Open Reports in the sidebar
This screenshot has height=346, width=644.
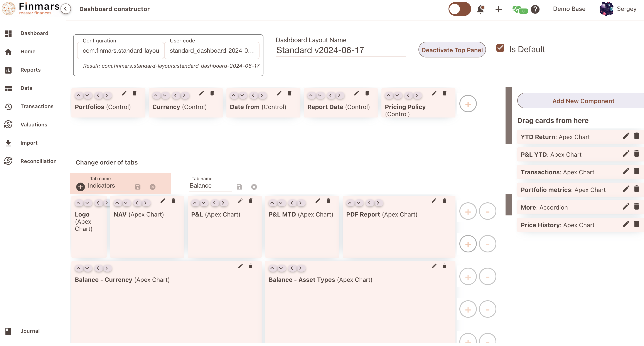coord(30,70)
